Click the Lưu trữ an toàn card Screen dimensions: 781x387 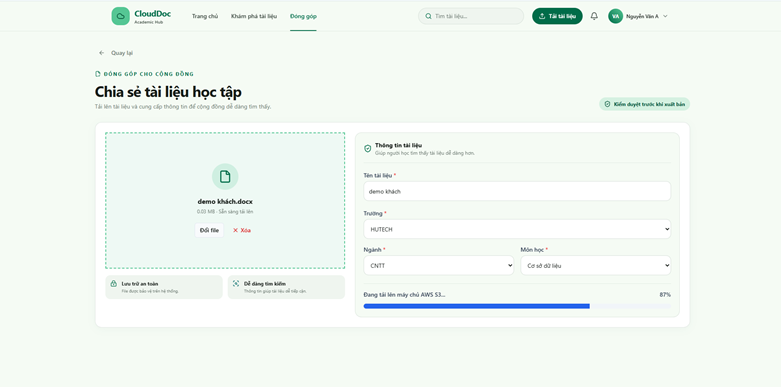[164, 287]
